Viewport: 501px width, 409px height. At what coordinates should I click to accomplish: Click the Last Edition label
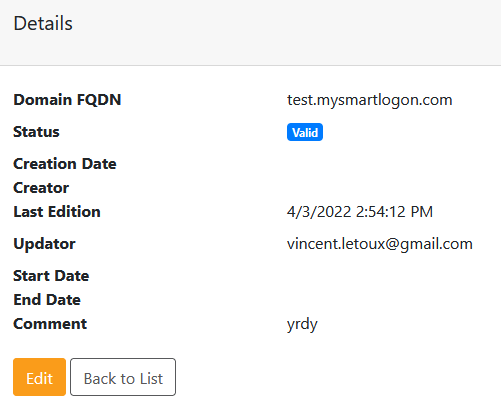[57, 212]
